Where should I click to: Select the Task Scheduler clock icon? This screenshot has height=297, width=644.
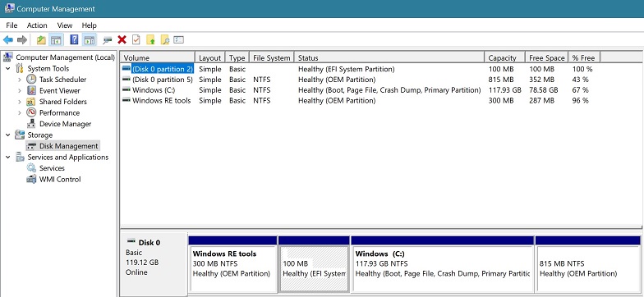(x=31, y=79)
